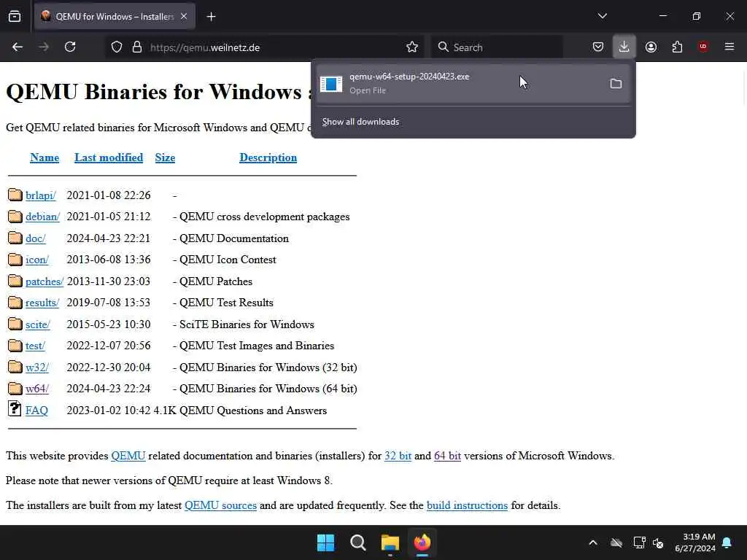The width and height of the screenshot is (747, 560).
Task: Open the Firefox account icon
Action: (x=651, y=47)
